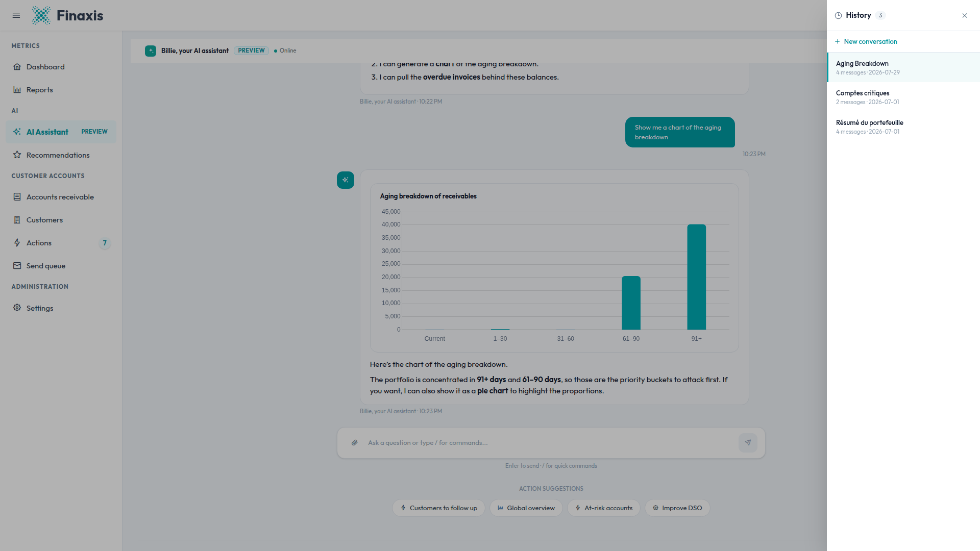The image size is (980, 551).
Task: Click the Improve DSO suggestion
Action: 677,508
